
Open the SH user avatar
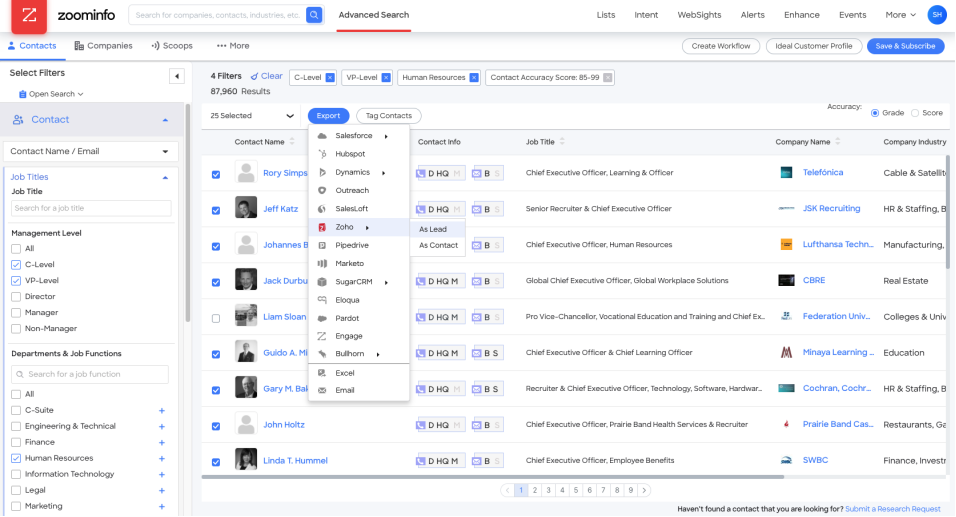(936, 15)
